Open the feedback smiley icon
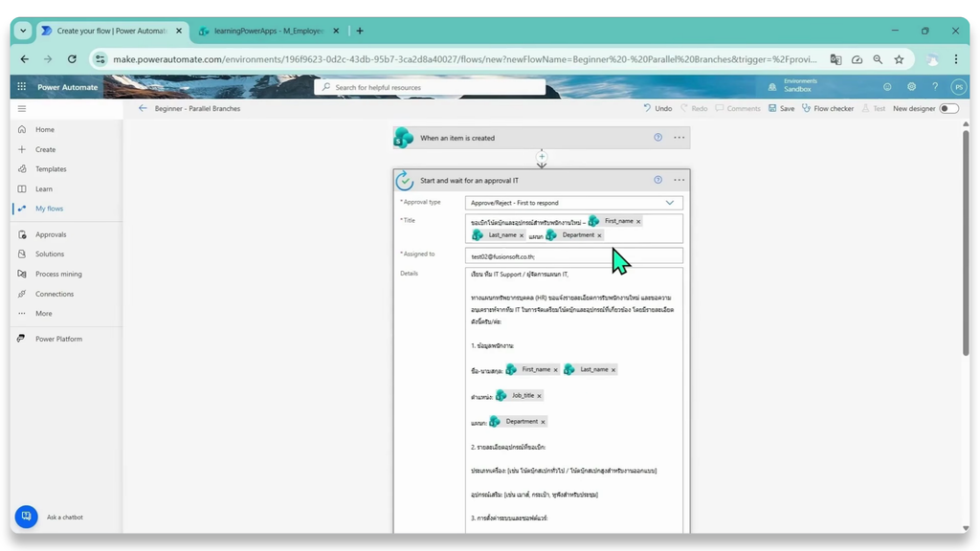This screenshot has width=980, height=551. [887, 87]
